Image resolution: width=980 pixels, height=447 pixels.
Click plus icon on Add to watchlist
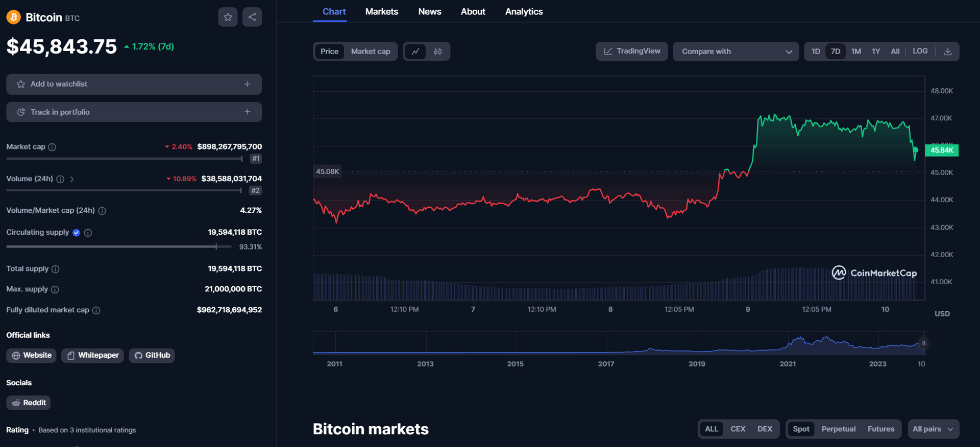coord(248,84)
